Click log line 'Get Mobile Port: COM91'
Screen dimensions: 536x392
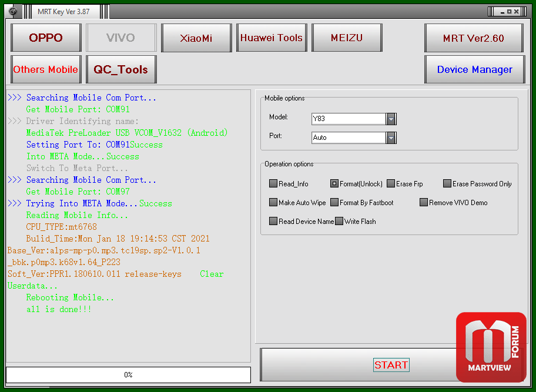[x=78, y=109]
